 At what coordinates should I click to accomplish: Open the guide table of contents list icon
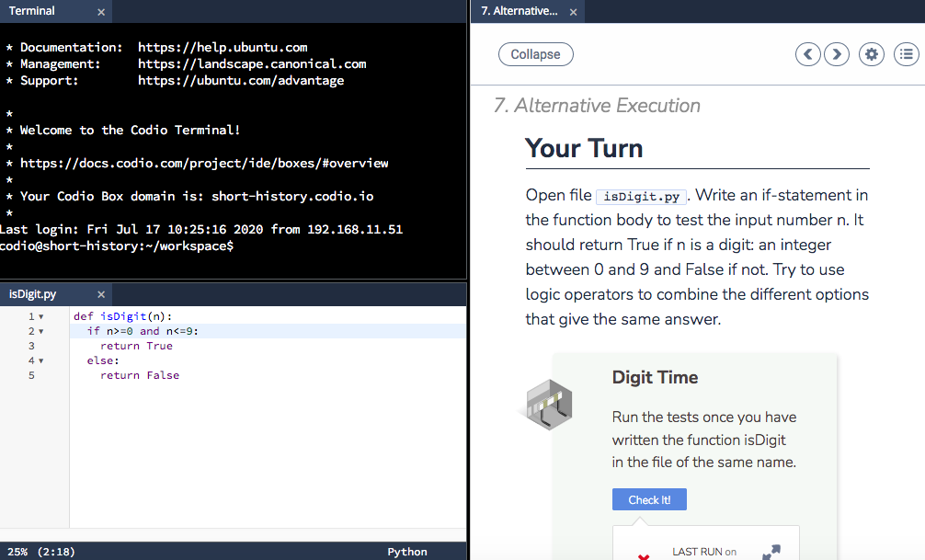click(x=907, y=54)
